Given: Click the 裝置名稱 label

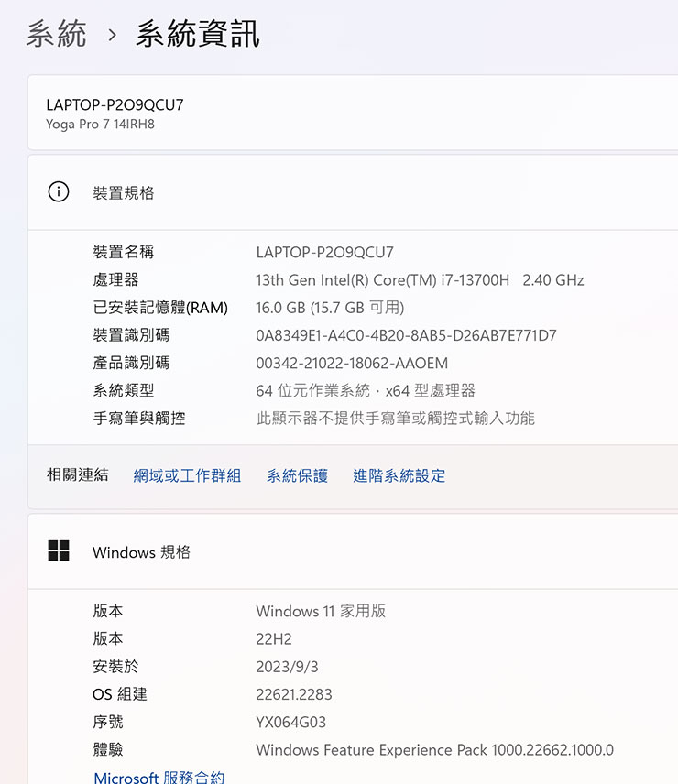Looking at the screenshot, I should [124, 252].
